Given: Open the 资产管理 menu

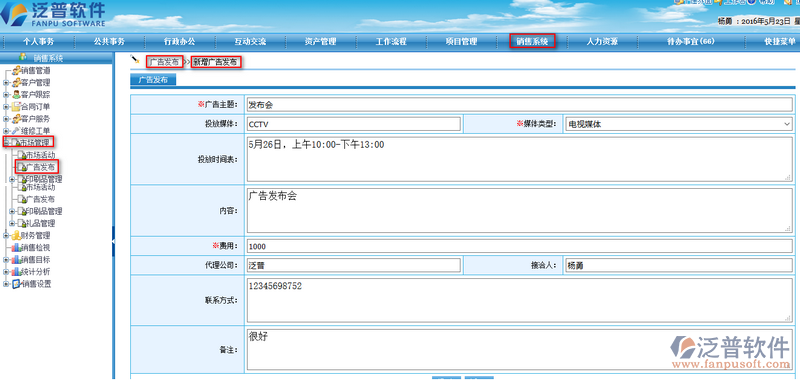Looking at the screenshot, I should point(320,42).
